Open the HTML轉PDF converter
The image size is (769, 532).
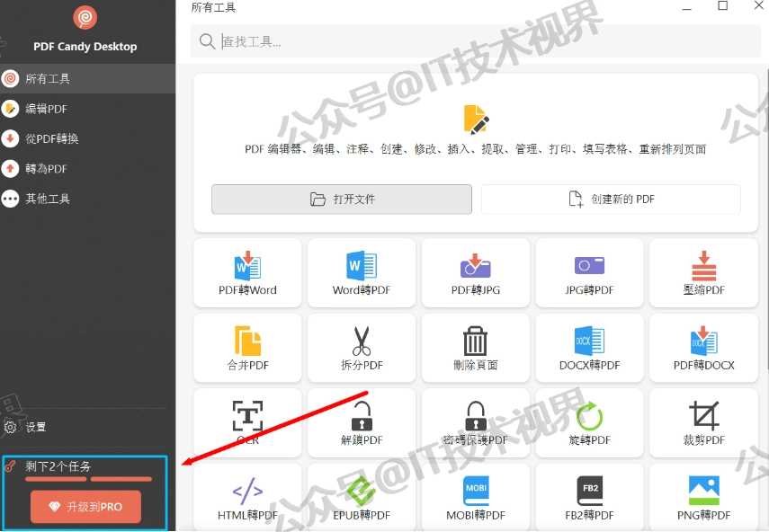(x=247, y=498)
